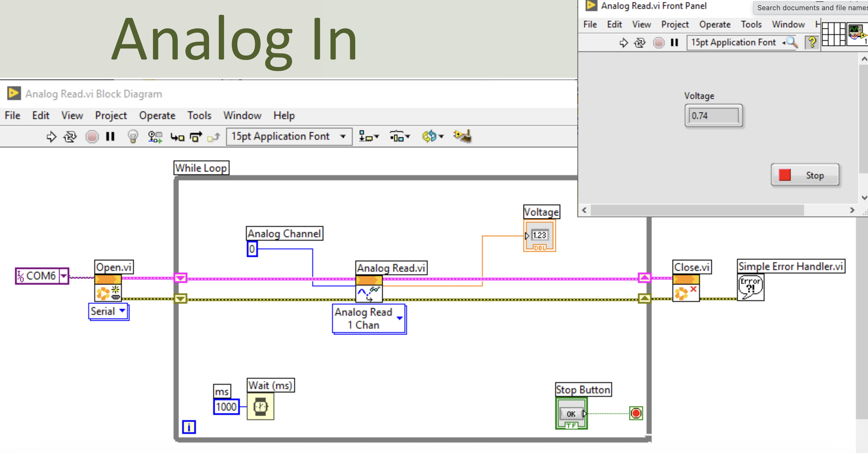Click the Clean Up Diagram broom icon
This screenshot has height=453, width=868.
(462, 136)
